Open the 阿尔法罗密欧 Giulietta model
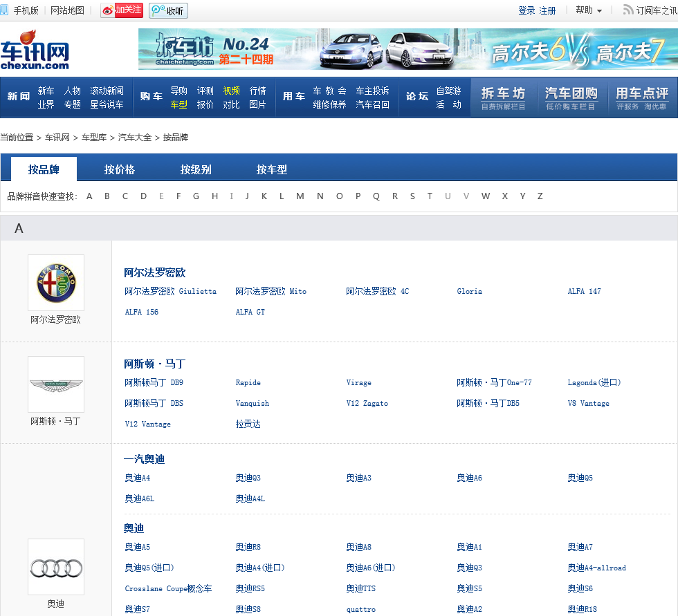 pyautogui.click(x=170, y=291)
